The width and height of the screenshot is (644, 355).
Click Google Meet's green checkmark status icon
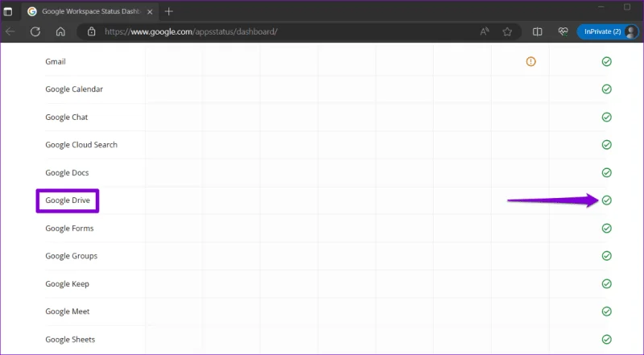pyautogui.click(x=607, y=312)
